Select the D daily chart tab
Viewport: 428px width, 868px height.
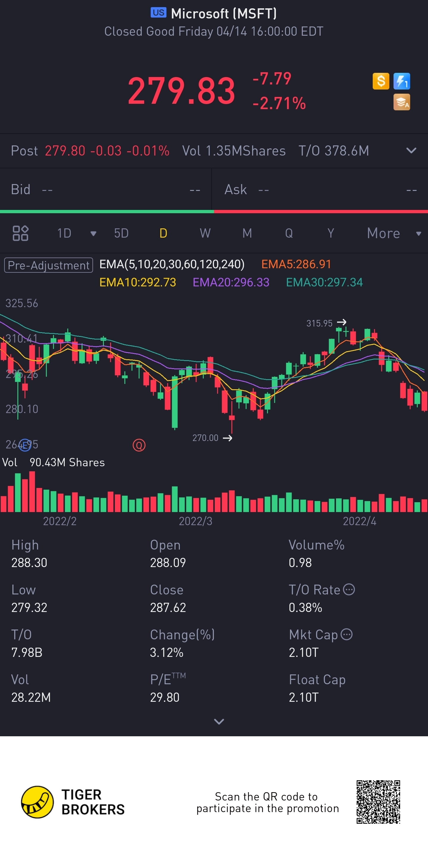(x=163, y=233)
